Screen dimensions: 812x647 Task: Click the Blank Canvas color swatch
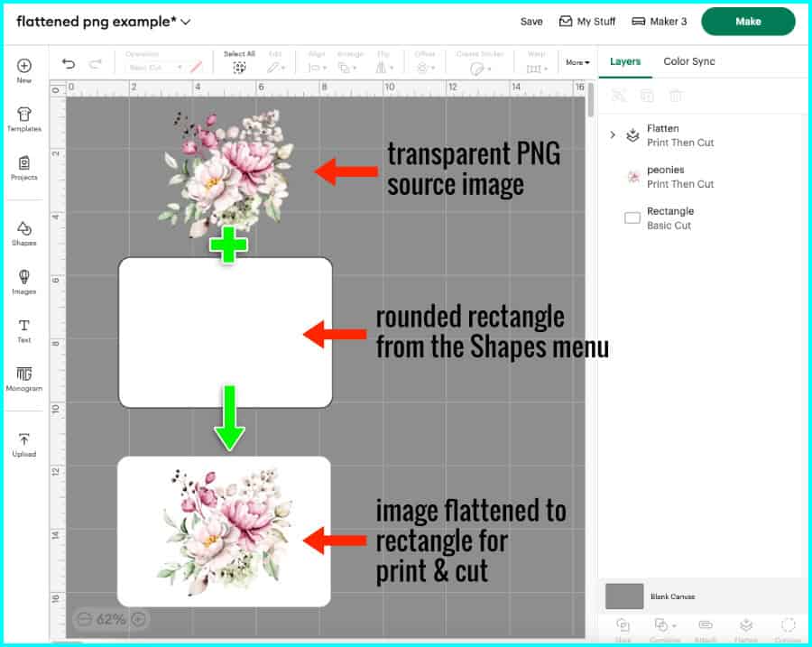pyautogui.click(x=624, y=596)
